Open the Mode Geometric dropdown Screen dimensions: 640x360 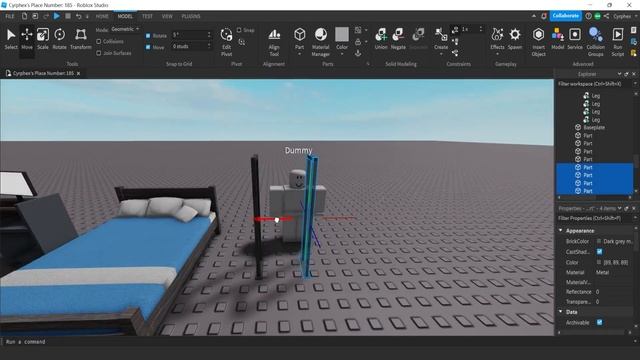pos(125,29)
